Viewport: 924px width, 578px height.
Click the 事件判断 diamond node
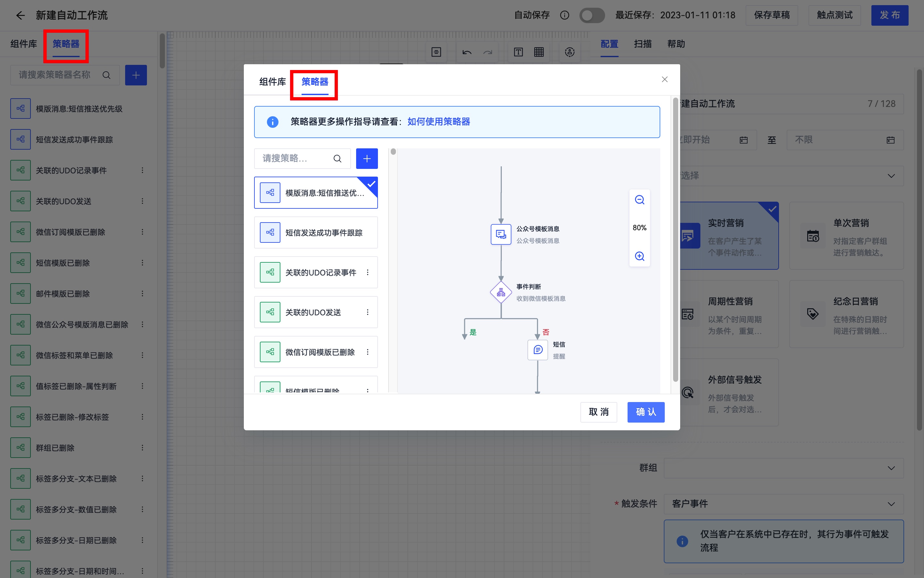501,293
